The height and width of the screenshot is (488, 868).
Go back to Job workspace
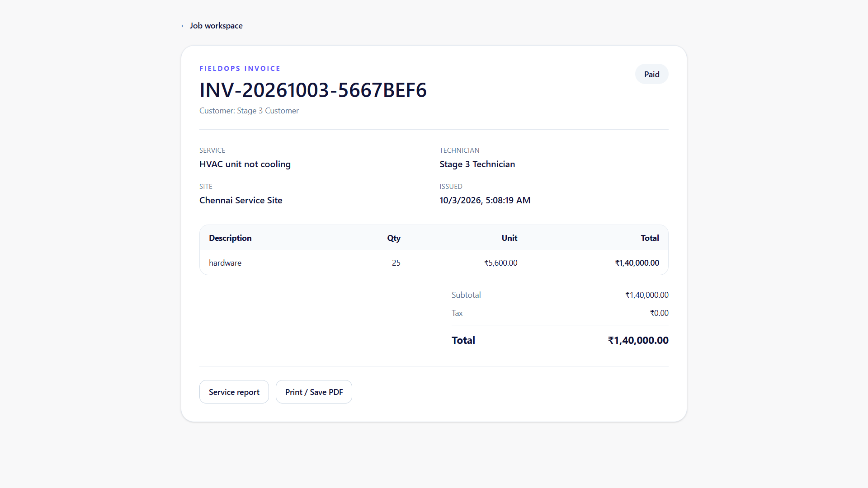[x=212, y=26]
